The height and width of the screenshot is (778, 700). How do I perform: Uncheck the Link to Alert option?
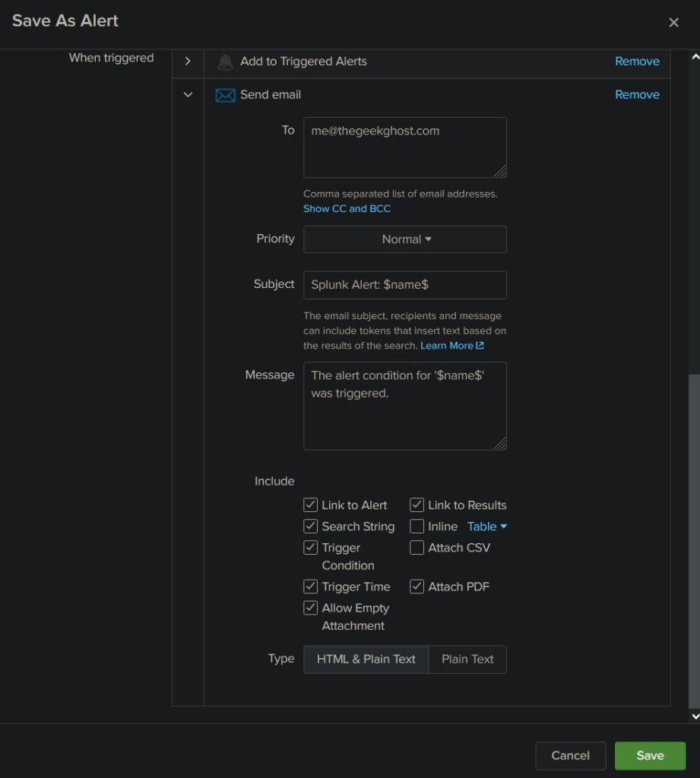coord(310,504)
